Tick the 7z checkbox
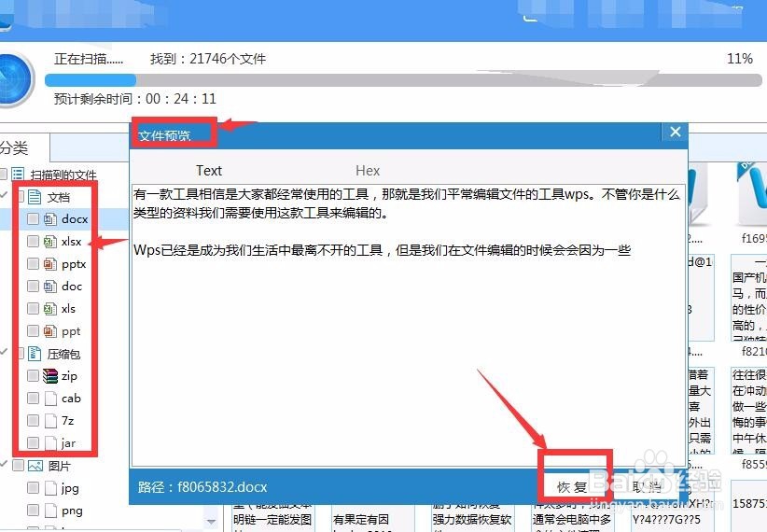The height and width of the screenshot is (532, 767). (x=33, y=420)
